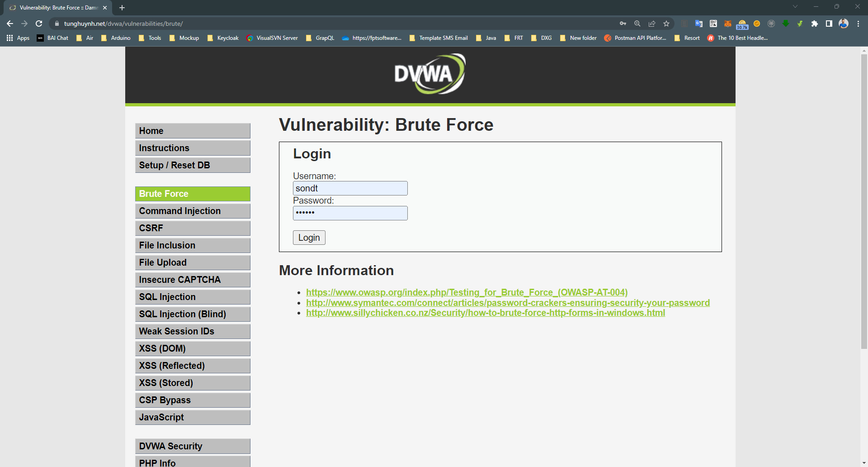Image resolution: width=868 pixels, height=467 pixels.
Task: Click the Chrome profile avatar
Action: point(844,24)
